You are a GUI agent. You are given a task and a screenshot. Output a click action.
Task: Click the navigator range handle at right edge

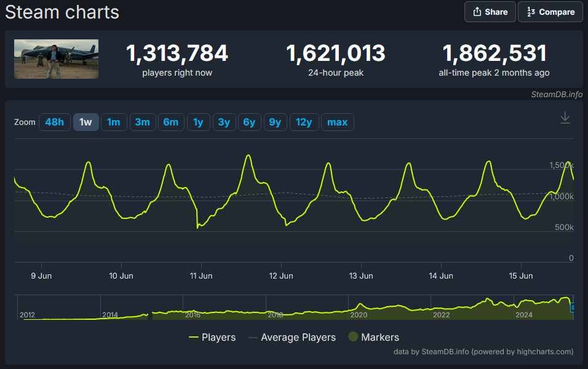pyautogui.click(x=572, y=308)
